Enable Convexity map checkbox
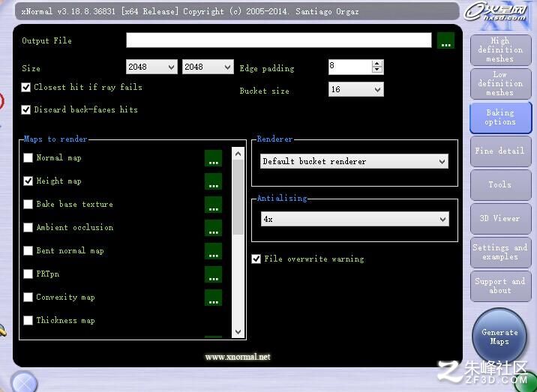Screen dimensions: 537x392 (x=28, y=297)
